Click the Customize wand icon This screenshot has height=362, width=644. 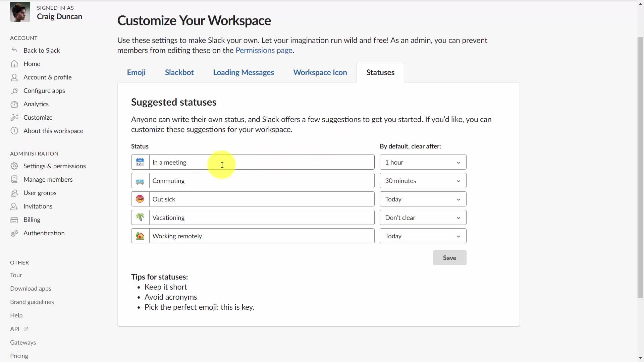coord(14,117)
